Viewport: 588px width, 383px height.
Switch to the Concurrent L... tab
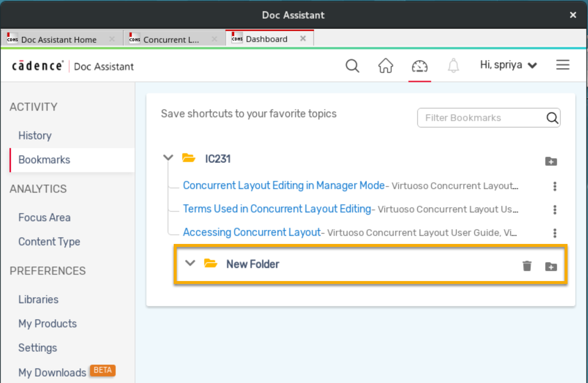point(171,40)
